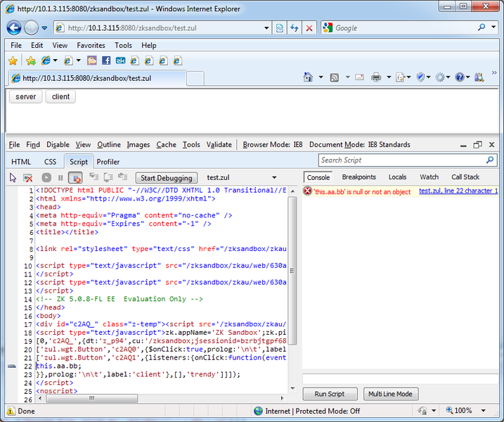The height and width of the screenshot is (422, 504).
Task: Click the Read Mail toolbar icon
Action: [x=359, y=77]
